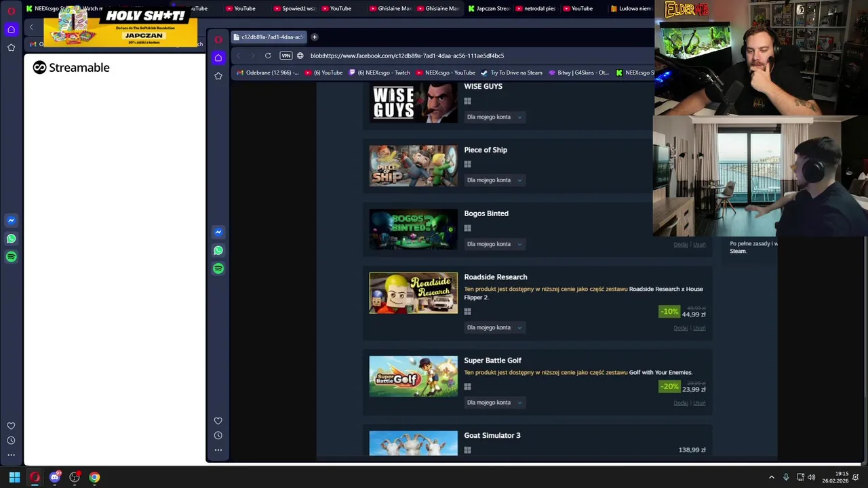Viewport: 868px width, 488px height.
Task: Expand 'Dla mojego konta' under Super Battle Golf
Action: [494, 403]
